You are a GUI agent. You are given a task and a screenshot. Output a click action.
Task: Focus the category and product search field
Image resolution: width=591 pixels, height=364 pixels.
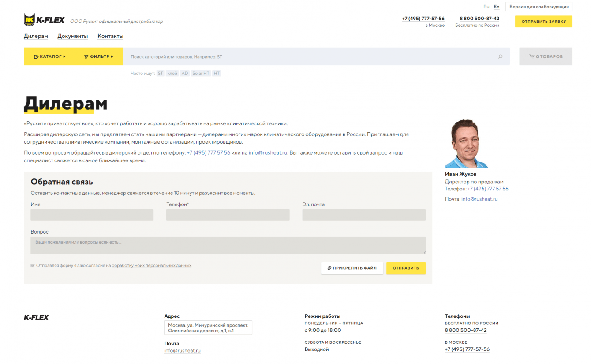[x=316, y=56]
